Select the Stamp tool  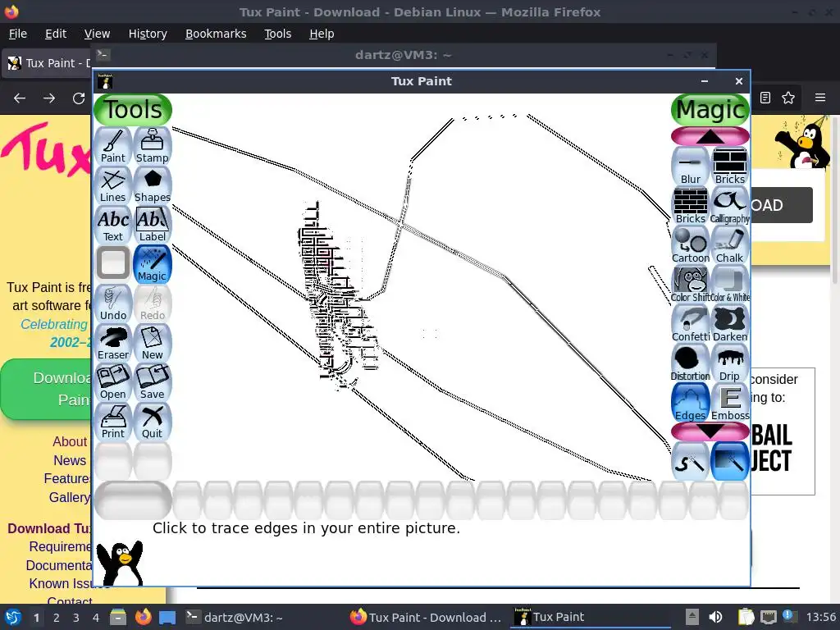152,146
